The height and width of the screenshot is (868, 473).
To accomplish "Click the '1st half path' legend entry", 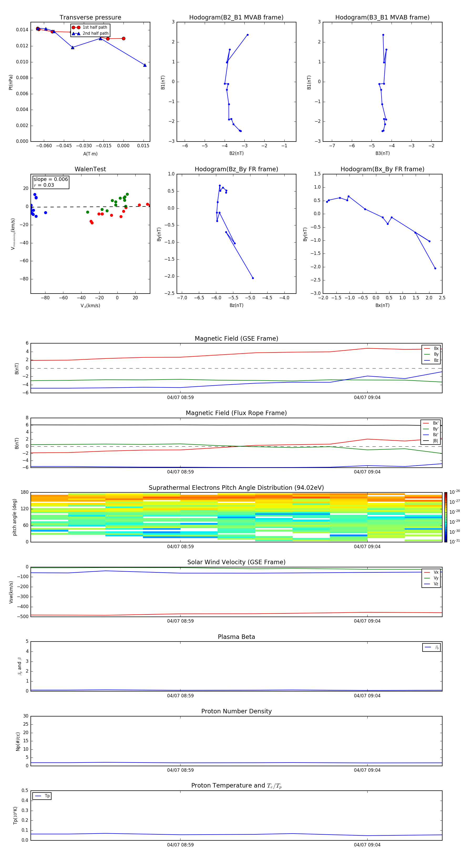I will coord(90,27).
